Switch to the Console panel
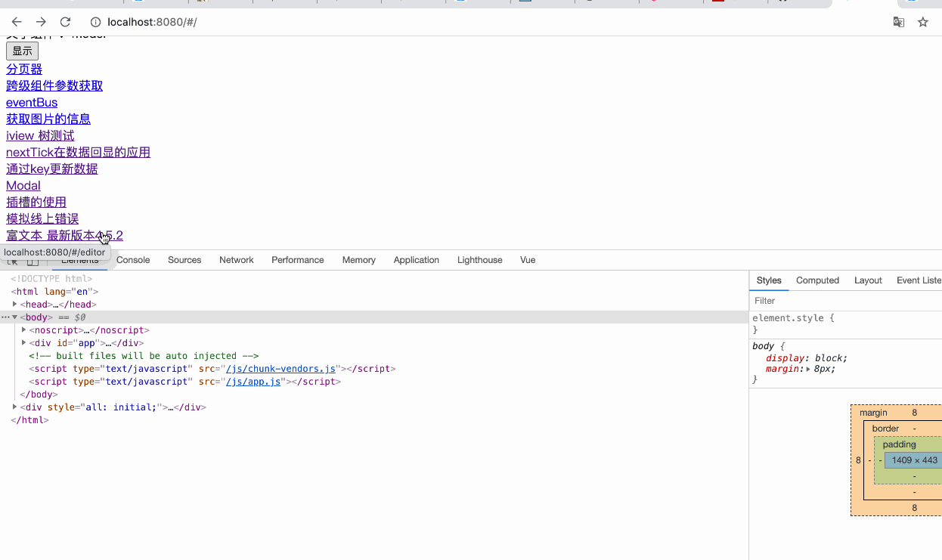Viewport: 942px width, 560px height. coord(133,260)
